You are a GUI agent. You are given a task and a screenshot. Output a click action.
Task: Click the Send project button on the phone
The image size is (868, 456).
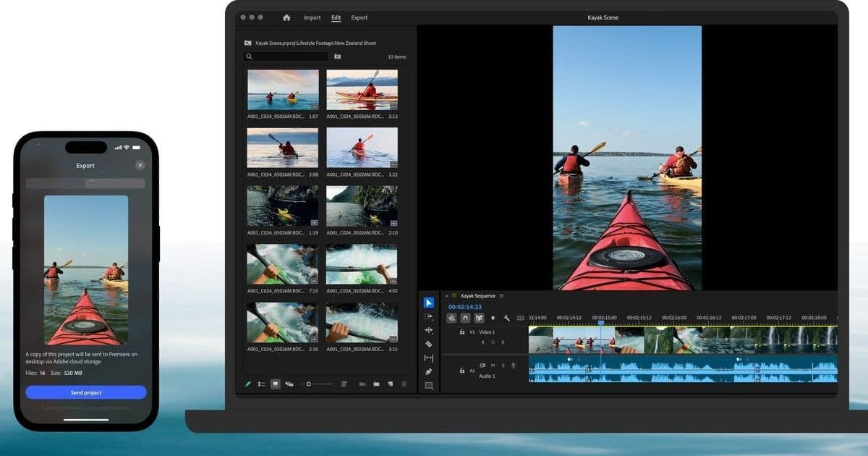85,392
